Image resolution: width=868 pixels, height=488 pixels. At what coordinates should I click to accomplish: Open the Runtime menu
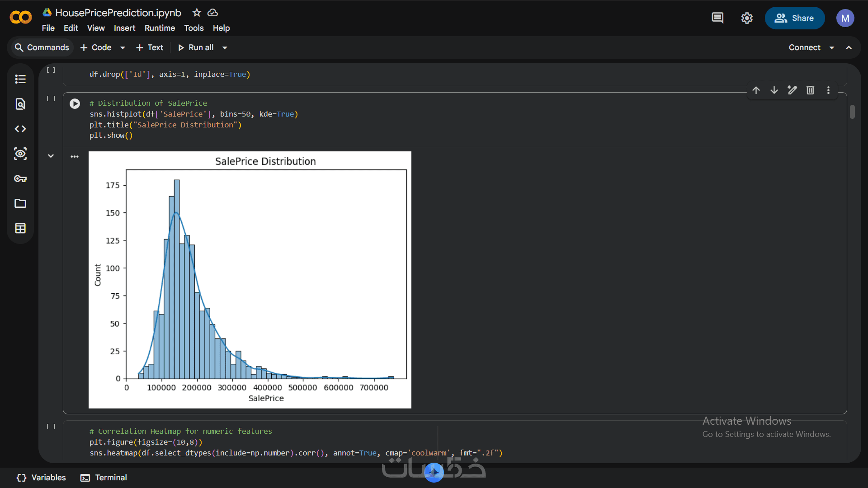pos(160,28)
